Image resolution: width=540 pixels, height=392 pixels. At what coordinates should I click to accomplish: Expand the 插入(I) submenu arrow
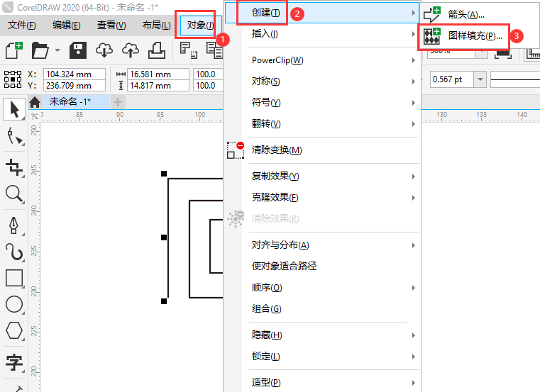point(413,34)
